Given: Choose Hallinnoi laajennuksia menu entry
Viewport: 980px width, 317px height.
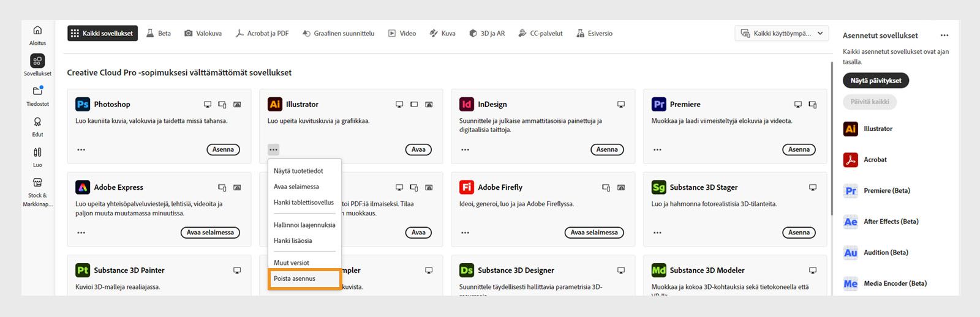Looking at the screenshot, I should click(x=304, y=225).
